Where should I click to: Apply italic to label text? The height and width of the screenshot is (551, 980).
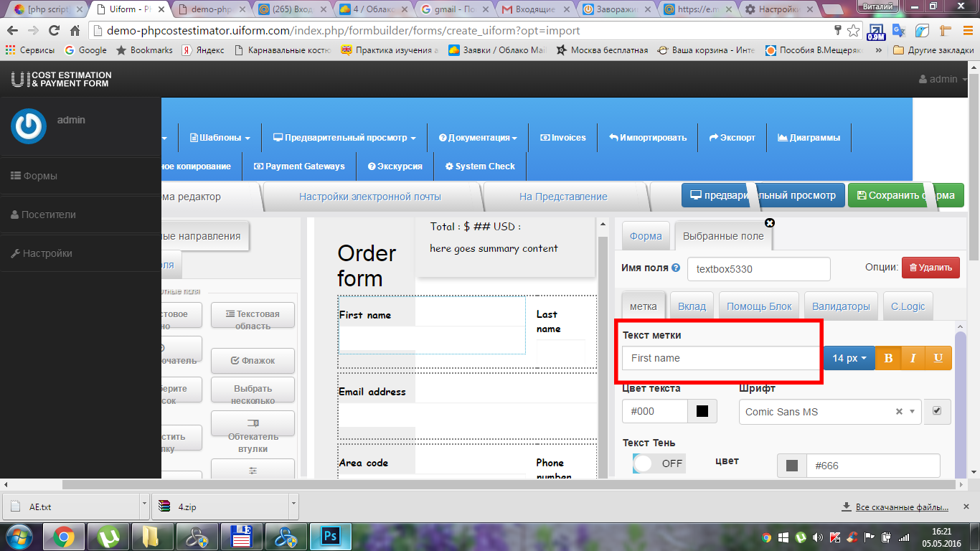(x=913, y=358)
